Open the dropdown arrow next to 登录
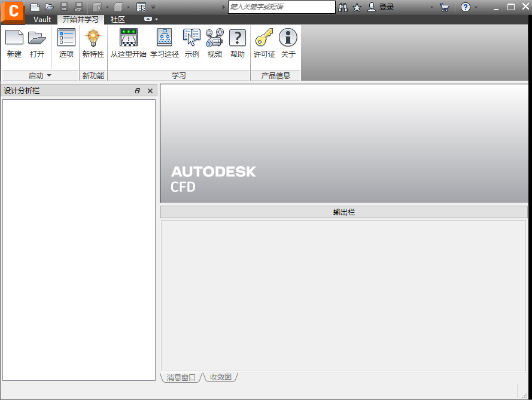 (431, 7)
